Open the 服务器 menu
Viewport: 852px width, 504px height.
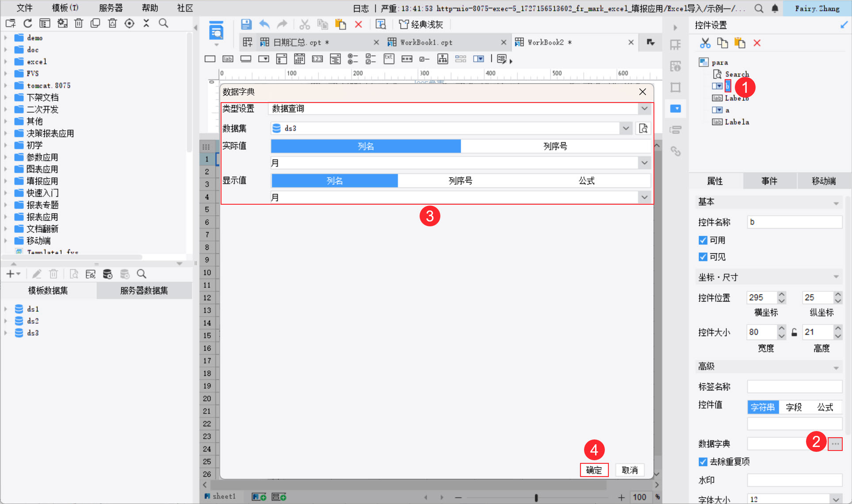pyautogui.click(x=111, y=8)
